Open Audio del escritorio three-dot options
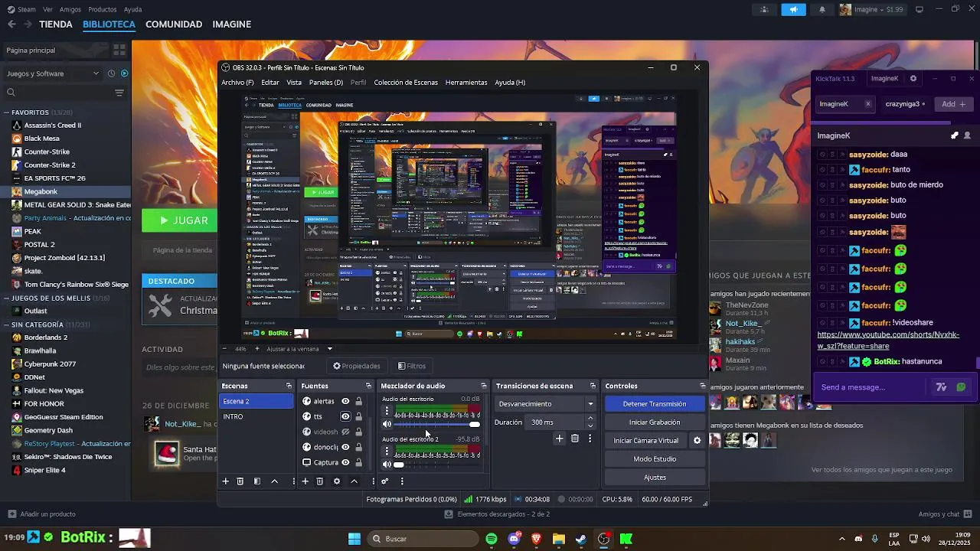The width and height of the screenshot is (980, 551). (387, 412)
